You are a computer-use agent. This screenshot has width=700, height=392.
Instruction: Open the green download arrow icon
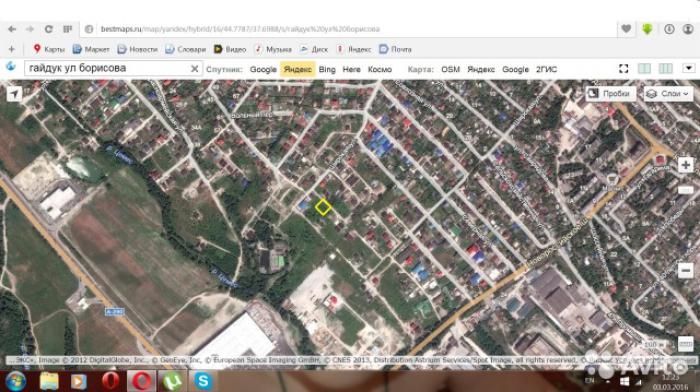pos(647,29)
